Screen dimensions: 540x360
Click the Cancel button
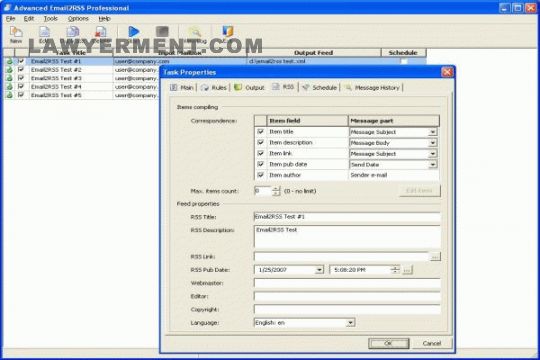pyautogui.click(x=432, y=343)
